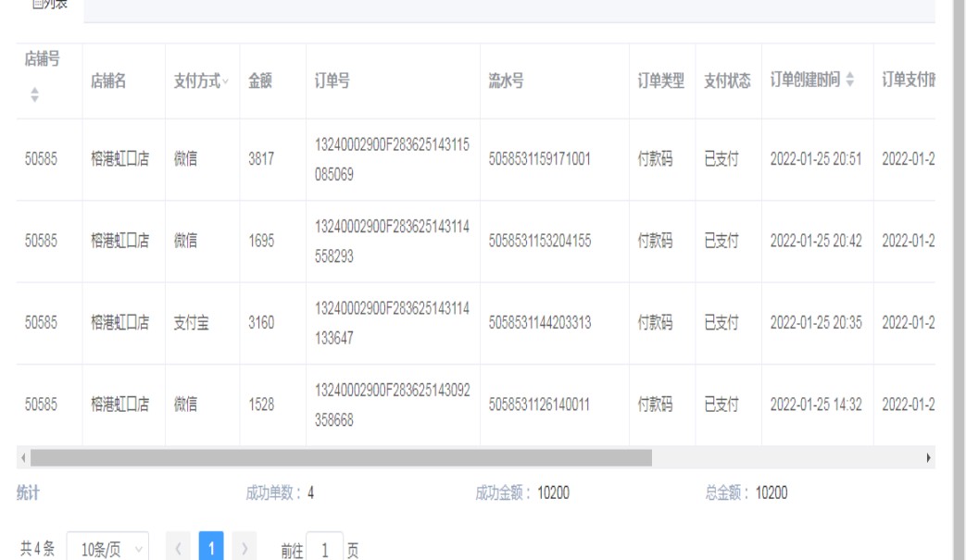966x560 pixels.
Task: Open the 10条/页 page size dropdown
Action: (107, 548)
